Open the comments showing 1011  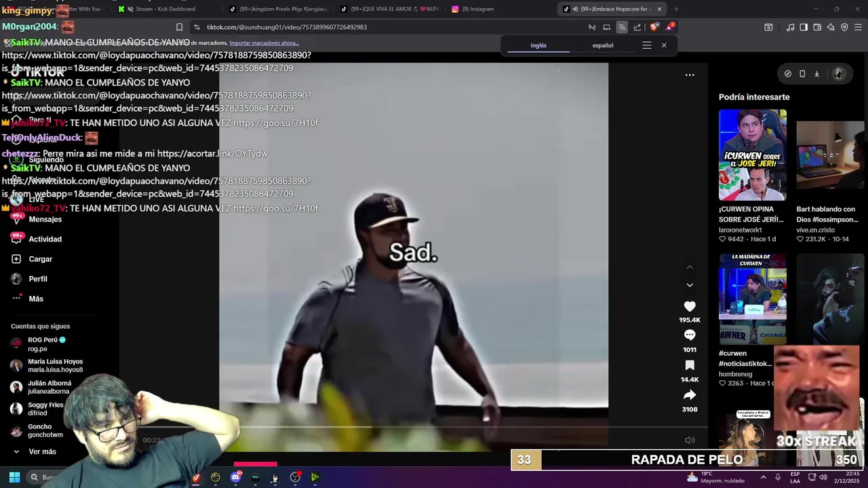690,335
